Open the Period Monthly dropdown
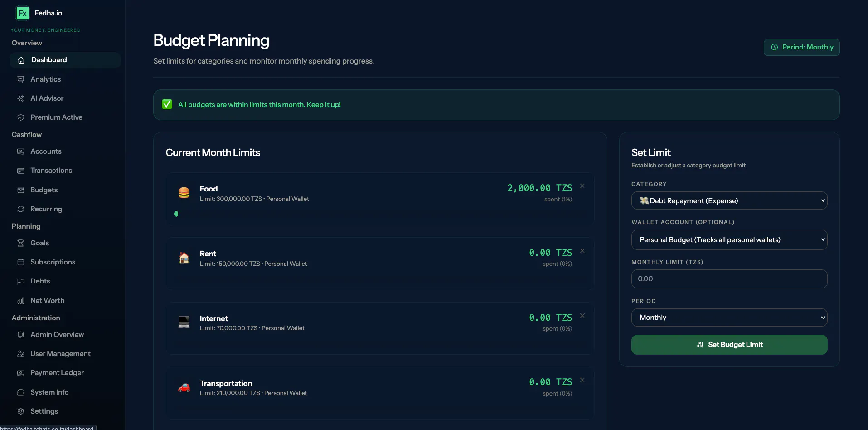 [x=729, y=318]
